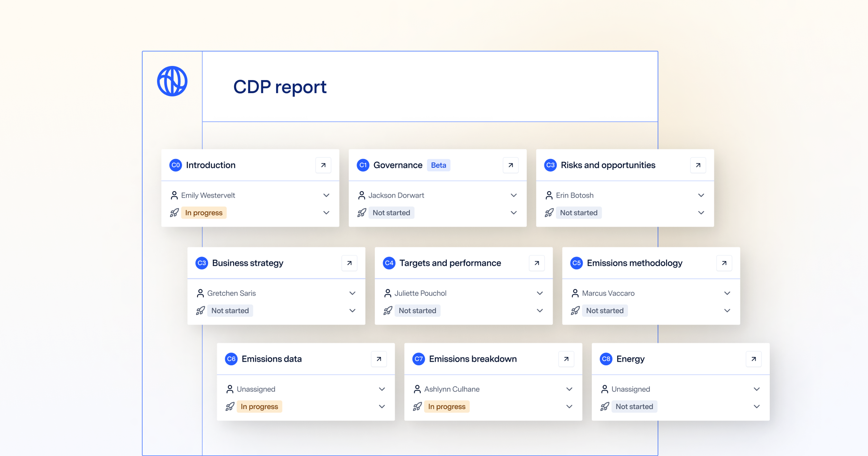Click the Ashlynn Culhane name
868x456 pixels.
[452, 389]
